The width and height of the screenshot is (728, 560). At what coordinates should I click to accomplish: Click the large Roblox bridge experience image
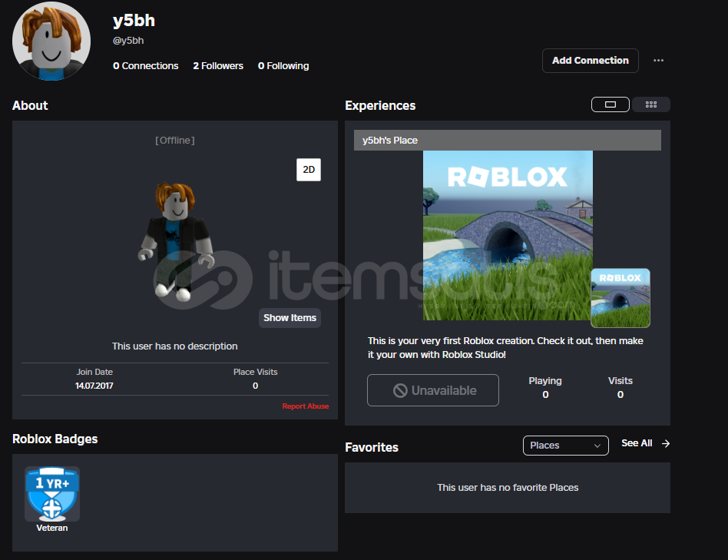click(507, 235)
